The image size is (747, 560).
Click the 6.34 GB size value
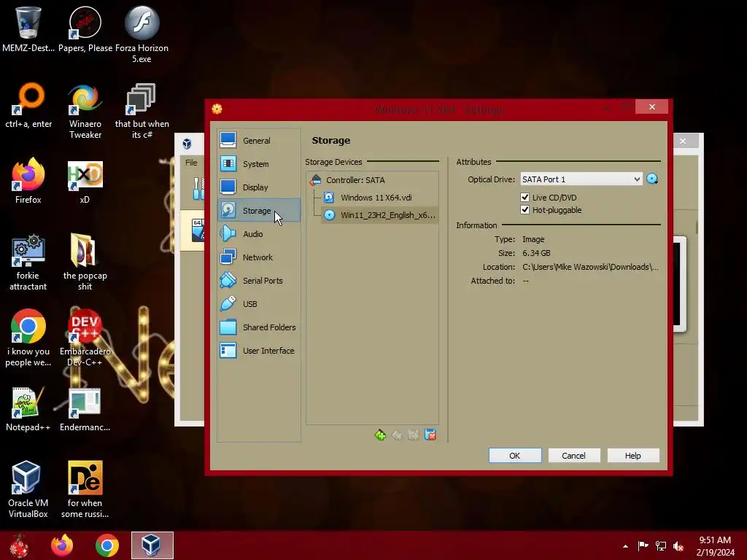coord(536,253)
